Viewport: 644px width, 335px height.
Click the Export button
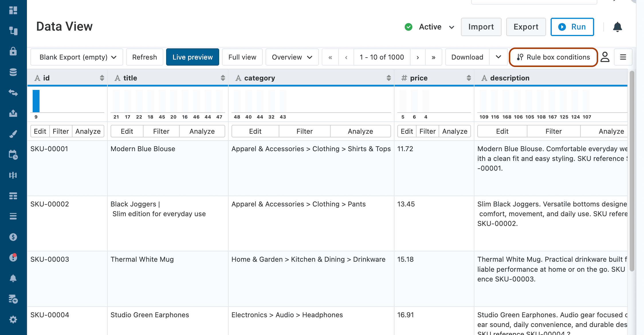coord(526,27)
